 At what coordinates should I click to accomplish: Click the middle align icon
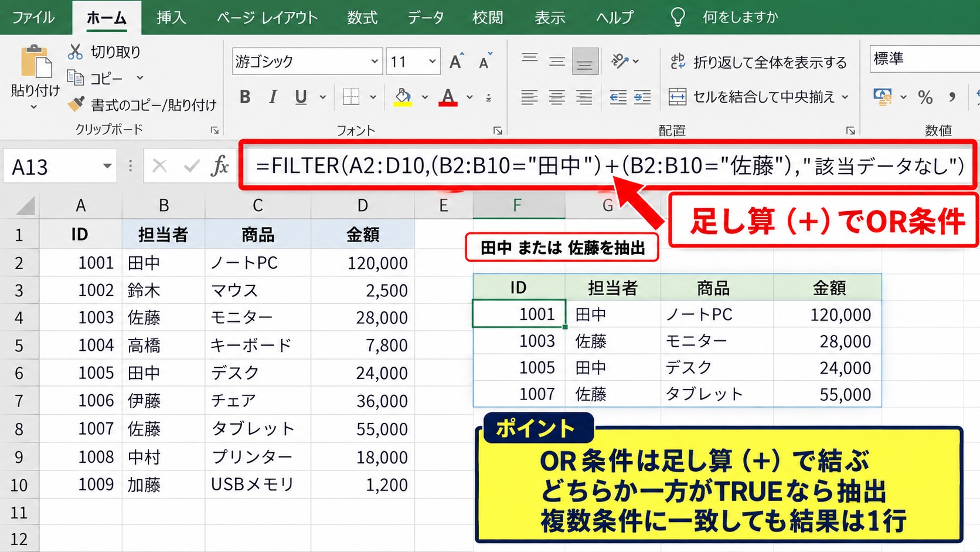[x=557, y=61]
